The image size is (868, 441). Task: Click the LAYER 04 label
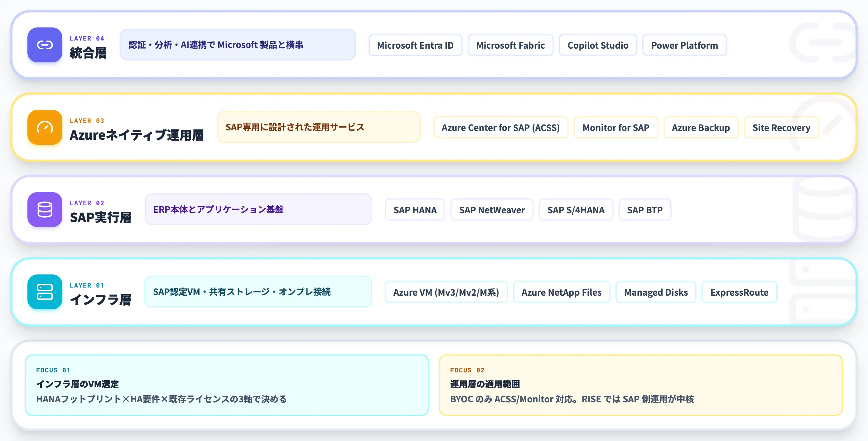87,38
